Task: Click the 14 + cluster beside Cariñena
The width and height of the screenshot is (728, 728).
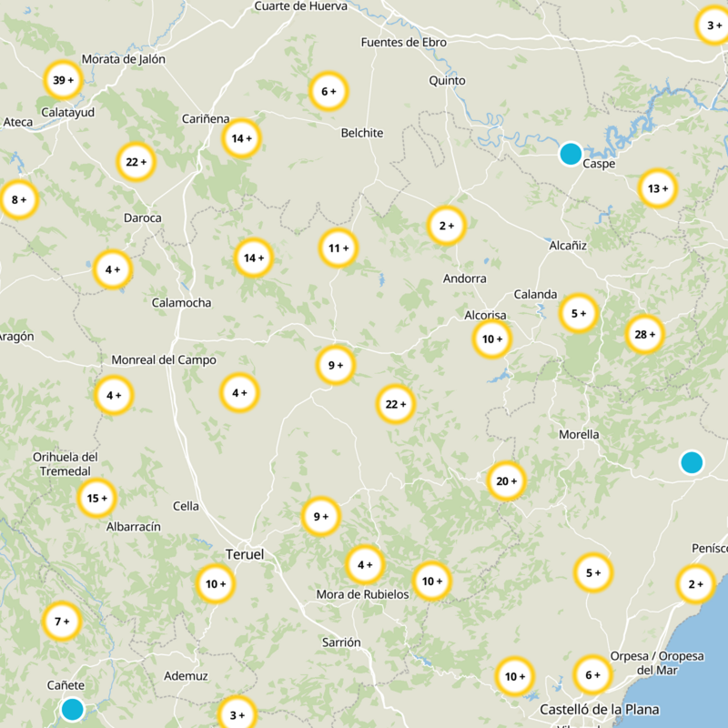Action: click(x=241, y=138)
